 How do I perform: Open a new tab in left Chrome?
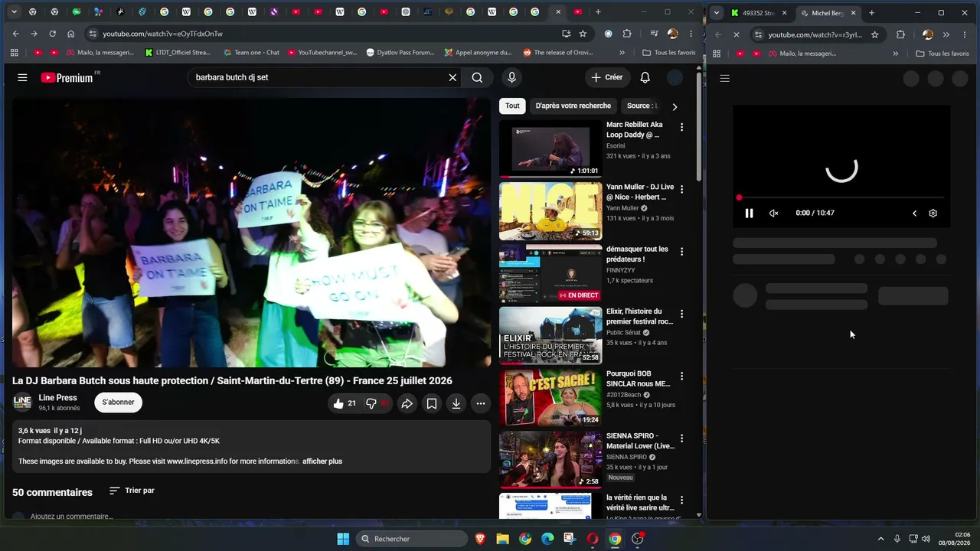pos(598,12)
